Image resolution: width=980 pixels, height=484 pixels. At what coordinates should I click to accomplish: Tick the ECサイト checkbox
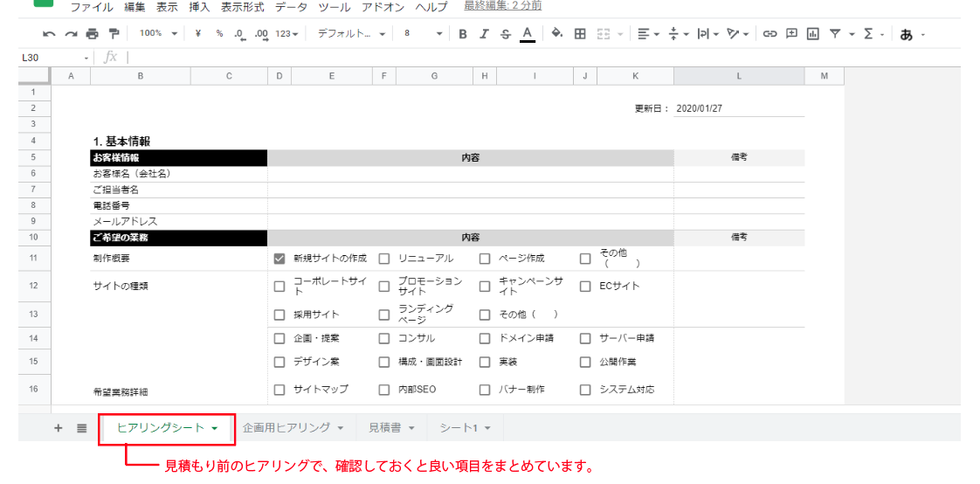(585, 287)
